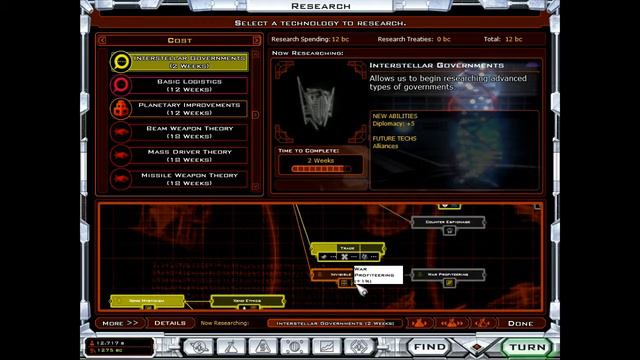This screenshot has height=360, width=640.
Task: Open the economy money triangle icon
Action: [x=263, y=347]
